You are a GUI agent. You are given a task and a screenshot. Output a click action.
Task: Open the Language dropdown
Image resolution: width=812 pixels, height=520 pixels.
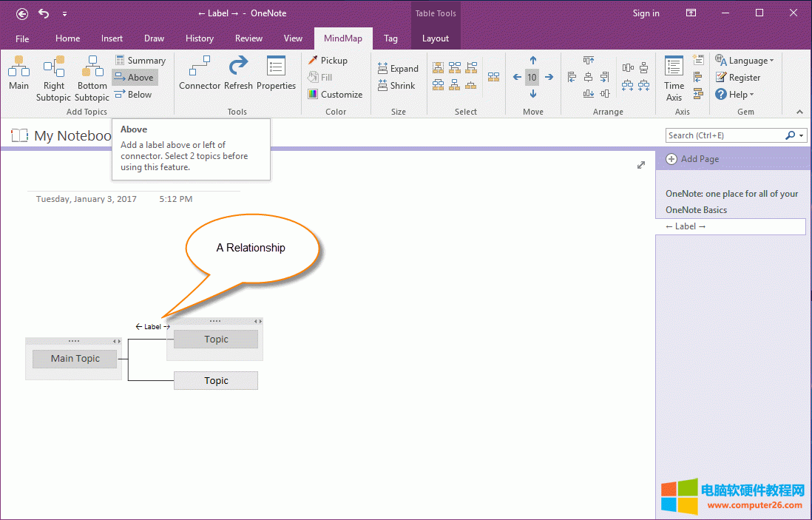point(744,61)
